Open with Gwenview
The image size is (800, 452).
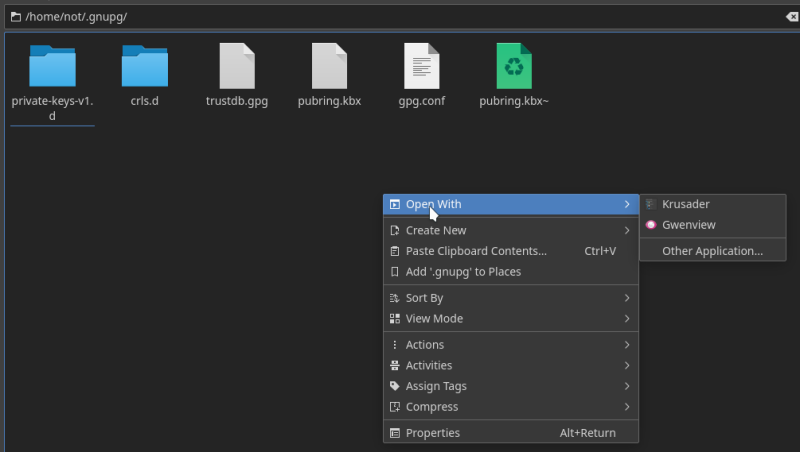click(713, 225)
